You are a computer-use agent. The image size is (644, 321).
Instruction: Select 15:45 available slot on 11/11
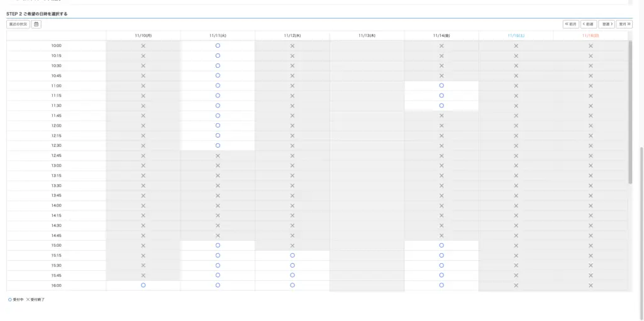click(218, 275)
